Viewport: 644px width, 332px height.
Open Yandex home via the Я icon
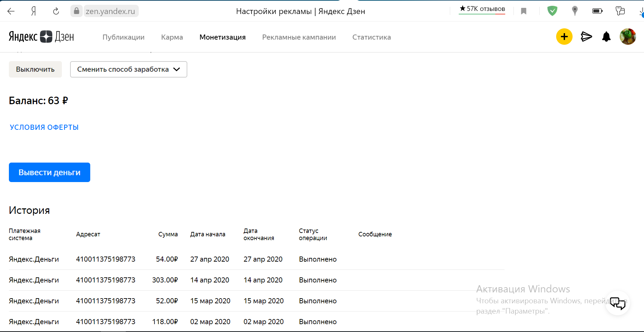click(33, 11)
